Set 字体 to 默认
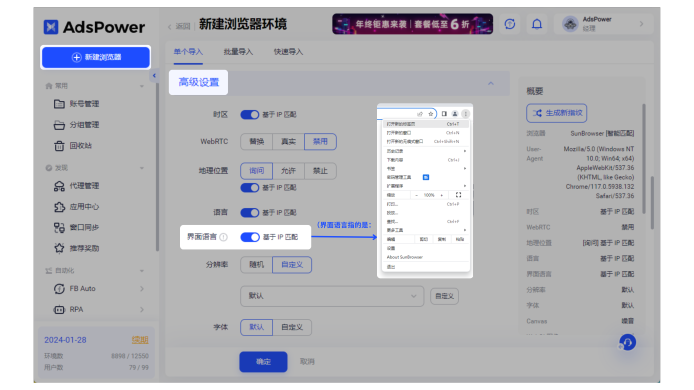Image resolution: width=694 pixels, height=390 pixels. coord(257,327)
